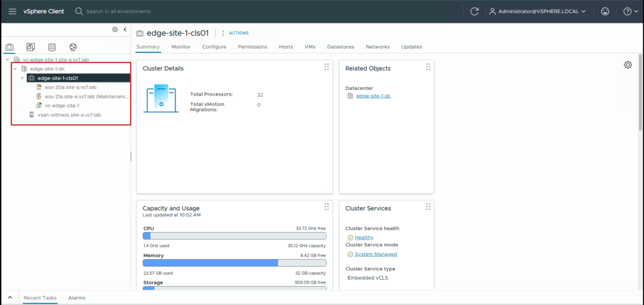Click the CPU usage bar
The image size is (644, 305).
pos(235,236)
